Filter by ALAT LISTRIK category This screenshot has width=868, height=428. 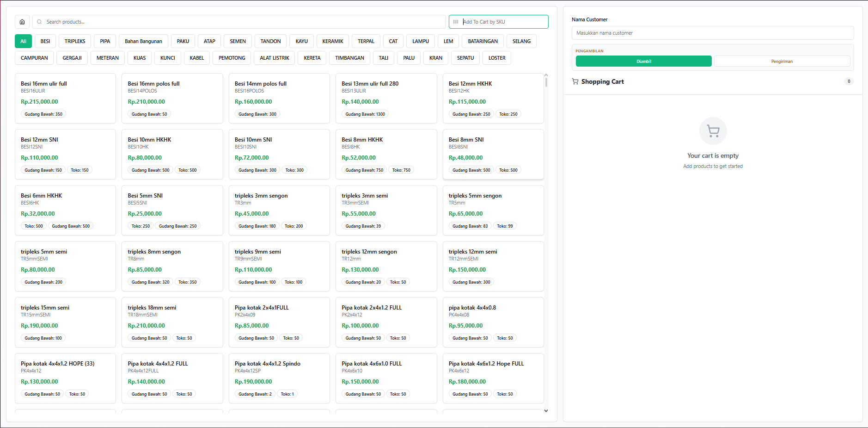pos(275,58)
